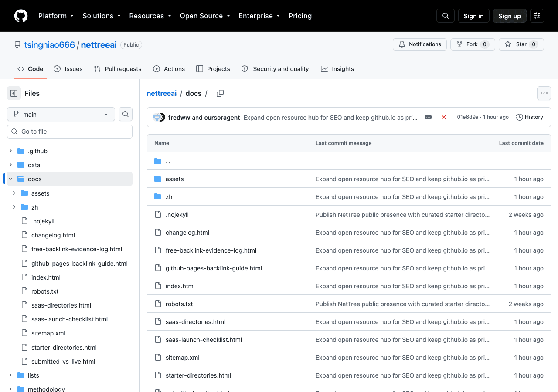Click the file icon beside sitemap.xml in the table
558x392 pixels.
[x=158, y=358]
